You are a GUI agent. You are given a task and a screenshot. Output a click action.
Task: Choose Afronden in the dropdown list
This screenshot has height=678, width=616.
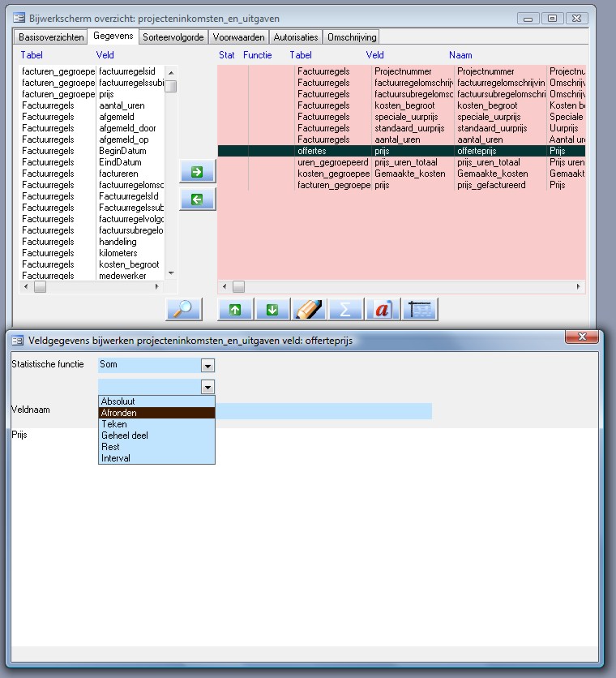[156, 413]
